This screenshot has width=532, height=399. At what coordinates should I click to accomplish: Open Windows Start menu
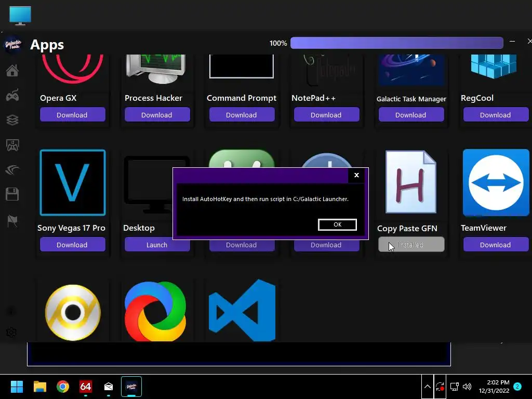point(17,387)
